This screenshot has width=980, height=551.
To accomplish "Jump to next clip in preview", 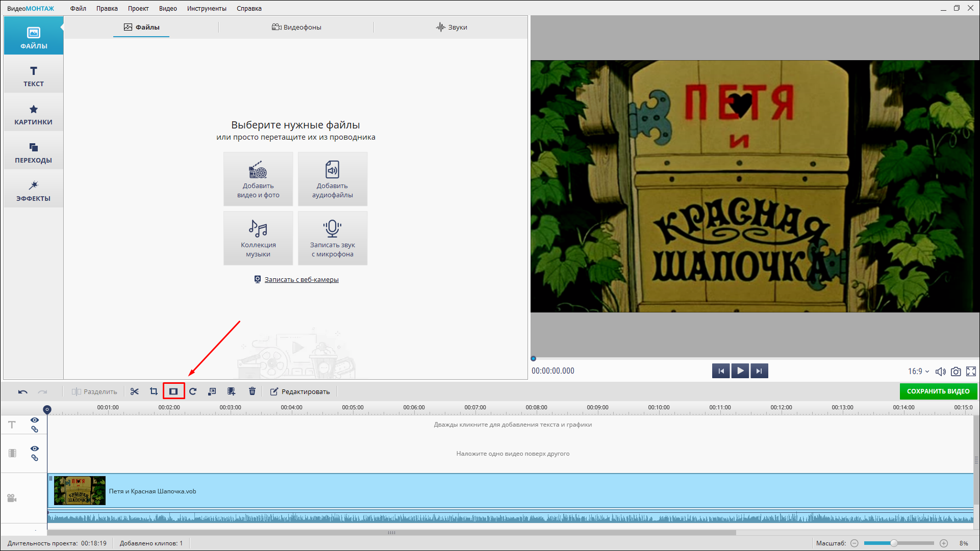I will coord(759,371).
